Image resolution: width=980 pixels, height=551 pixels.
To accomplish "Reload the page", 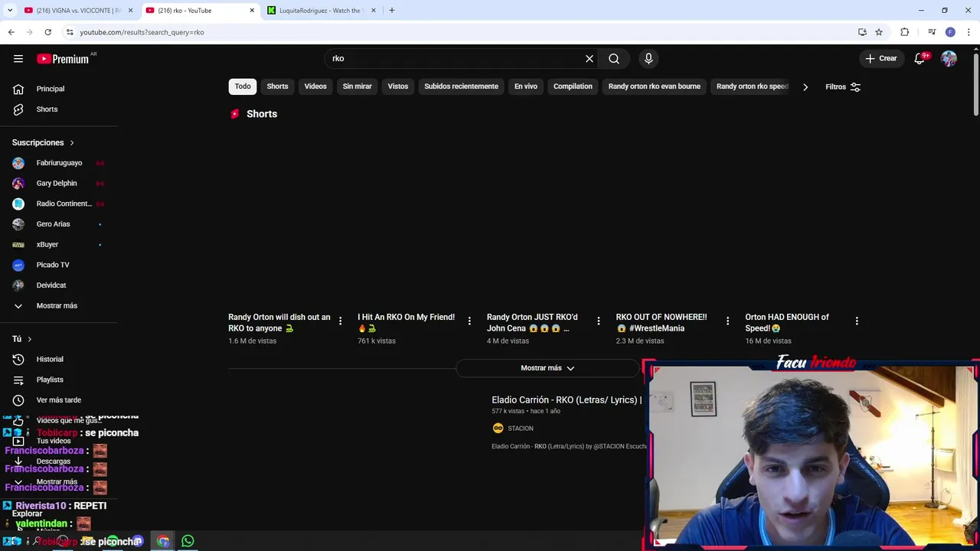I will coord(47,32).
